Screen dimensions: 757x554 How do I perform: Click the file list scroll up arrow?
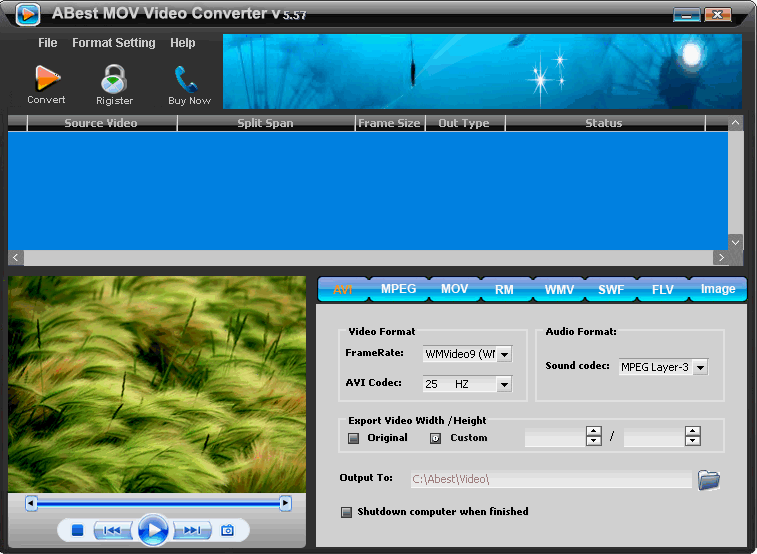coord(735,123)
